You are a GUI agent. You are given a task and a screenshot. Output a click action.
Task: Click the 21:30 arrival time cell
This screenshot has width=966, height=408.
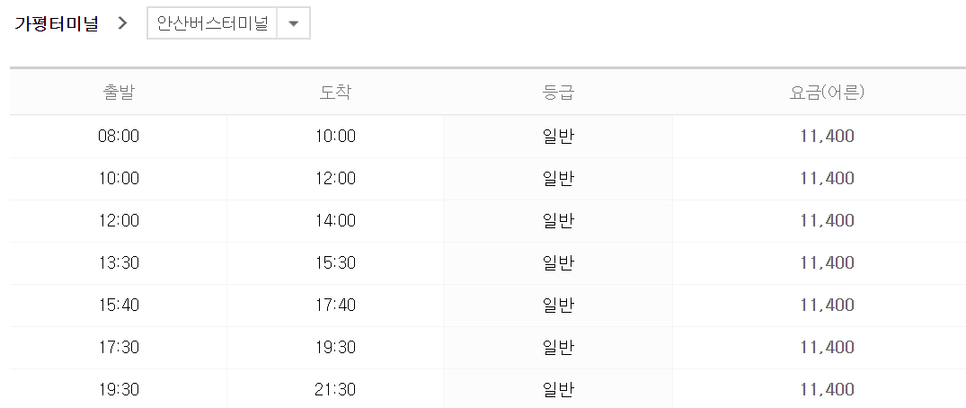click(x=335, y=388)
